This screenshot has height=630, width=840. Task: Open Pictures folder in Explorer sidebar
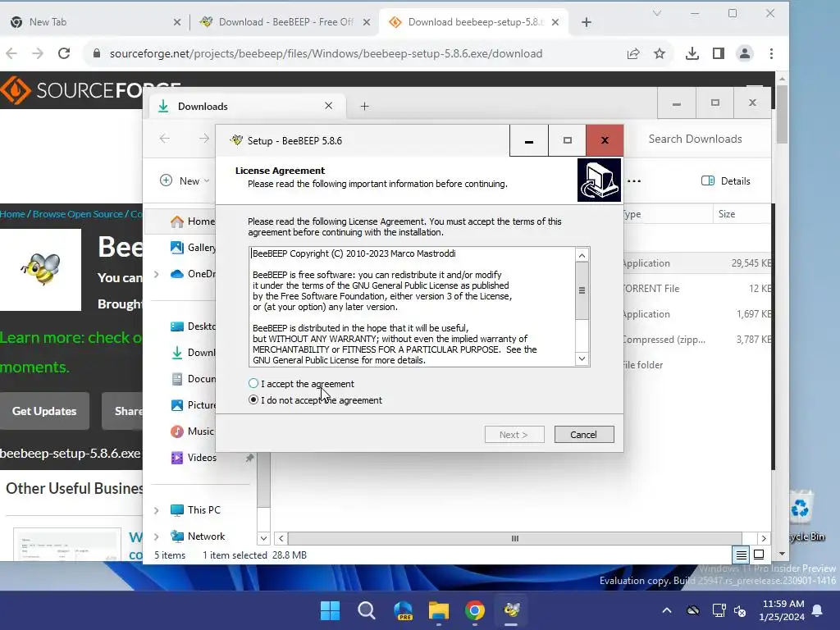coord(193,405)
